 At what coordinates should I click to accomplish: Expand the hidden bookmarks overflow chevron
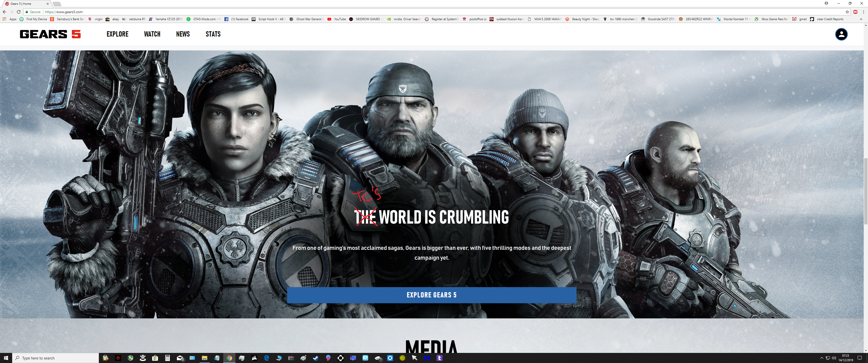(x=861, y=19)
